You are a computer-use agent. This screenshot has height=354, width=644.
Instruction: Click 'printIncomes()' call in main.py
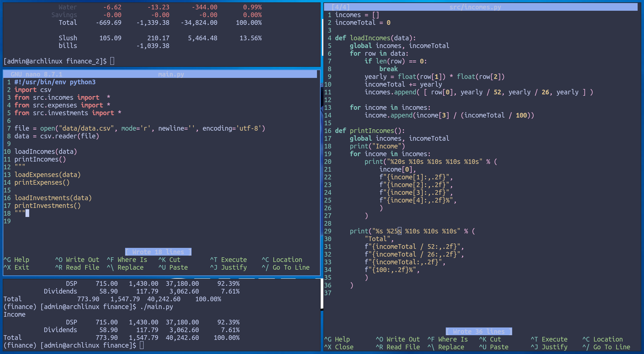(x=40, y=159)
